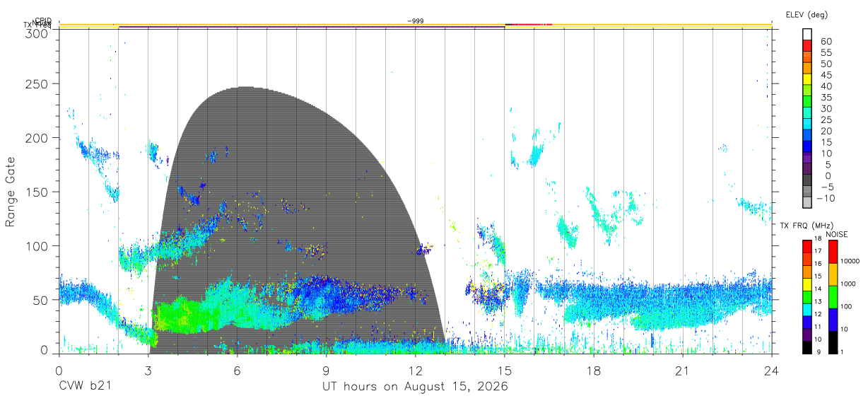Select the black swatch in TX FRQ colorbar
The height and width of the screenshot is (401, 868).
[807, 347]
